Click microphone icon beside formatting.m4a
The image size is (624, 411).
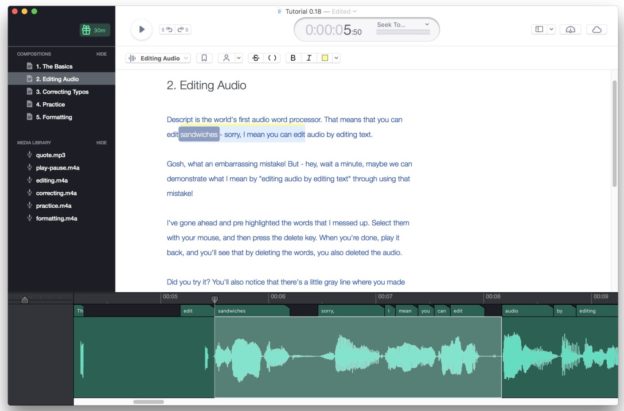29,218
